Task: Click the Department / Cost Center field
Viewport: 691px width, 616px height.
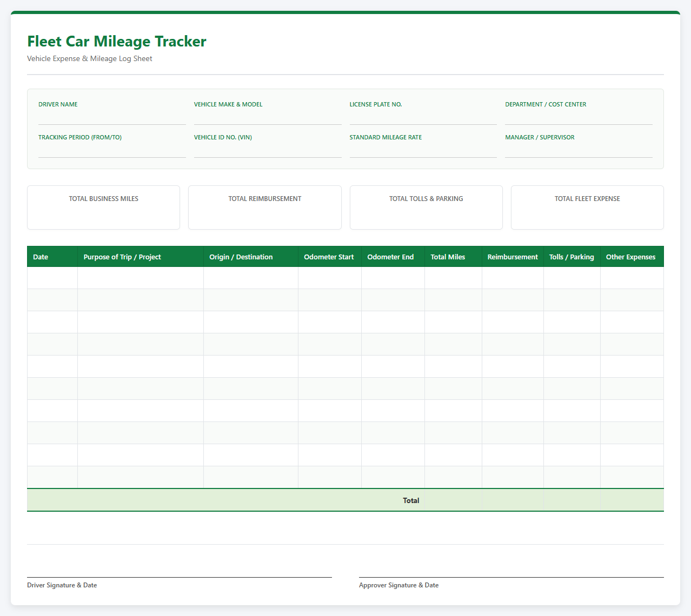Action: 579,117
